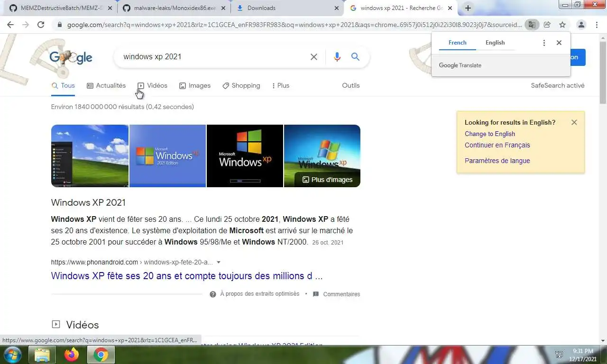Open the Chrome profile avatar icon
607x364 pixels.
[581, 25]
